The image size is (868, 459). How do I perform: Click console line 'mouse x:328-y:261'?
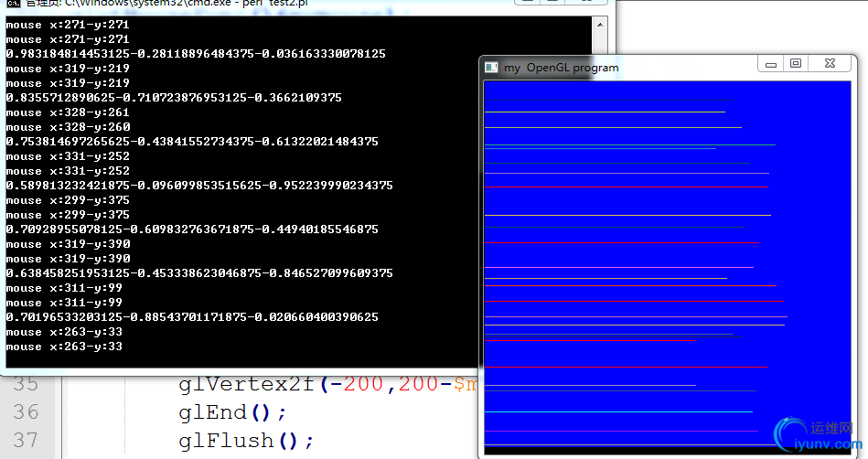[68, 112]
